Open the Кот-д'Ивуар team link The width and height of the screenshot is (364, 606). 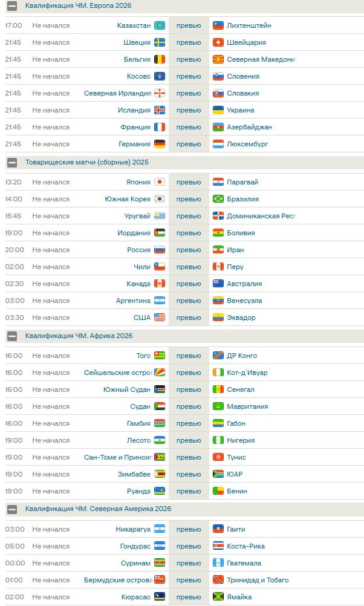[x=247, y=373]
